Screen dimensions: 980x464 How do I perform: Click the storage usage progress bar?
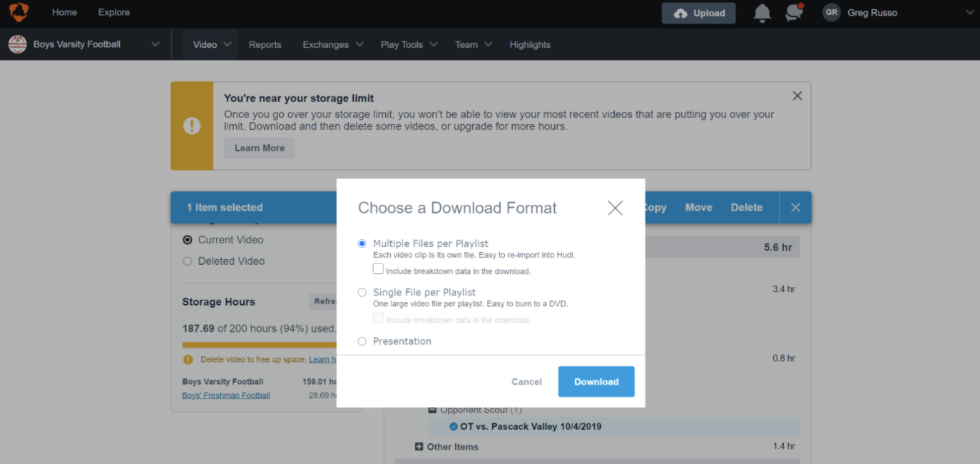[258, 345]
